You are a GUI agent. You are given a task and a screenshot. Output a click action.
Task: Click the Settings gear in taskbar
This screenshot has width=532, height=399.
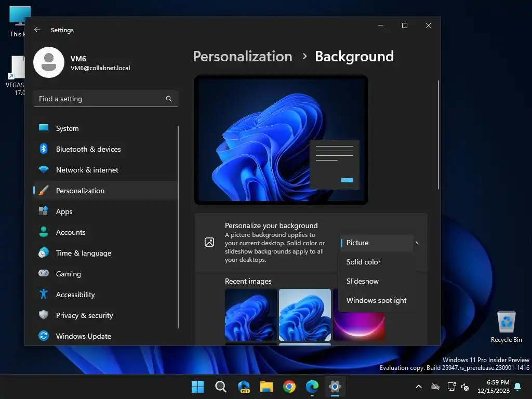click(x=335, y=387)
